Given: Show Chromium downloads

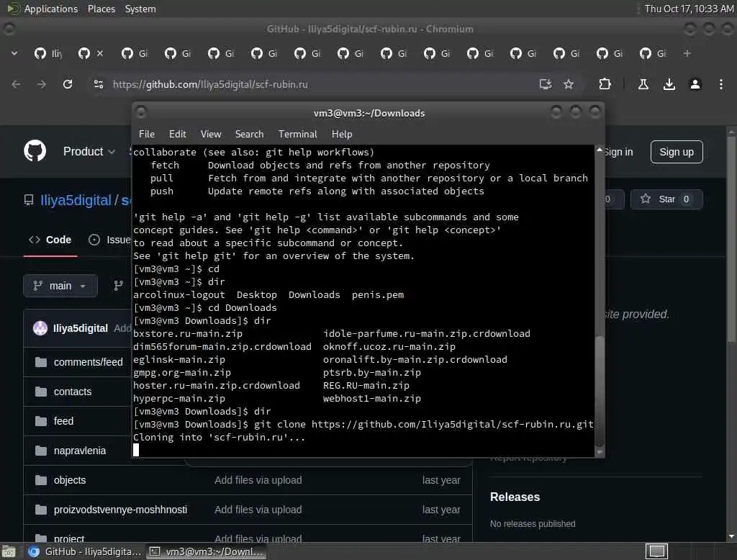Looking at the screenshot, I should (669, 84).
